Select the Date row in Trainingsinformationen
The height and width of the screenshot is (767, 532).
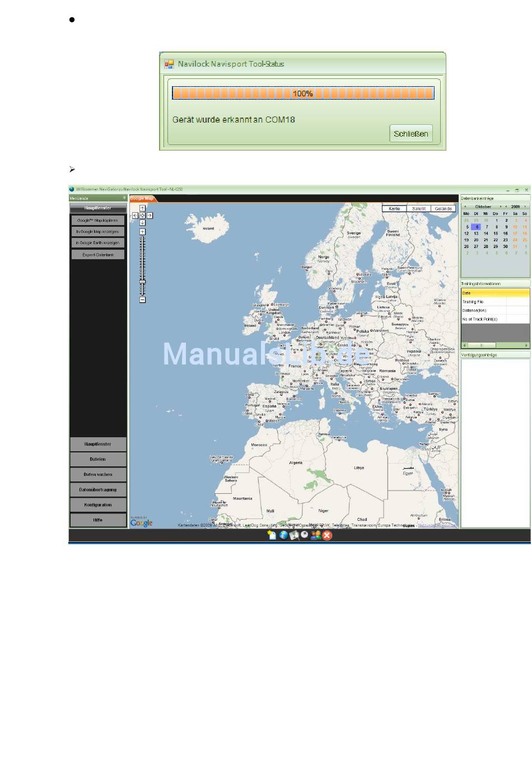tap(496, 293)
